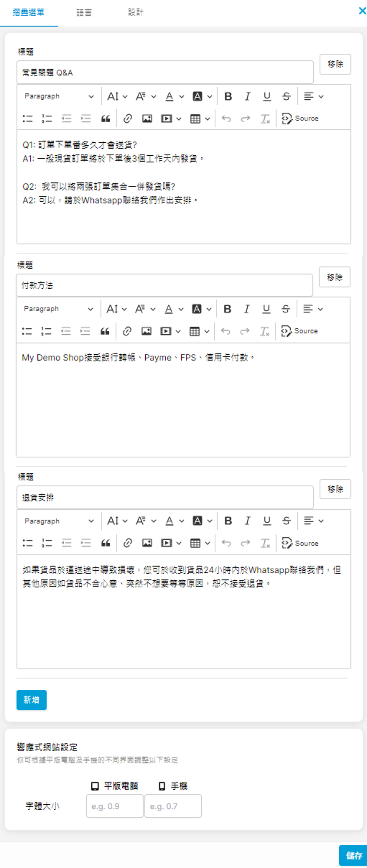Apply bulleted list in the 退貨安排 editor
This screenshot has height=868, width=367.
tap(28, 543)
